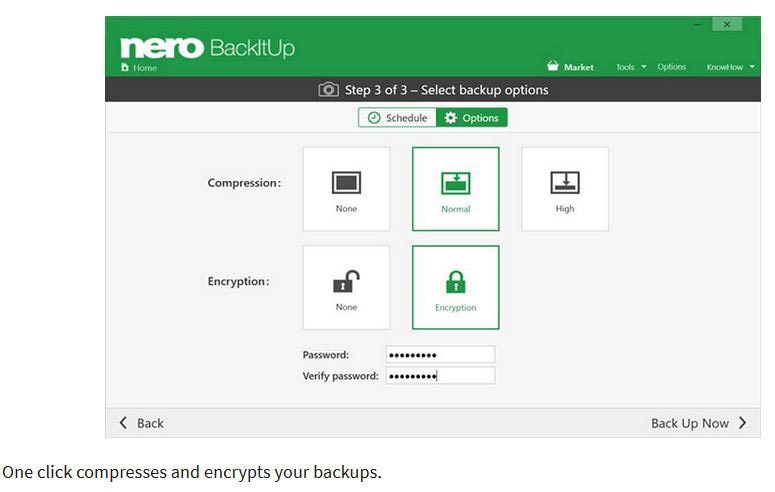Screen dimensions: 775x492
Task: Click the gear icon on Options tab
Action: pos(450,118)
